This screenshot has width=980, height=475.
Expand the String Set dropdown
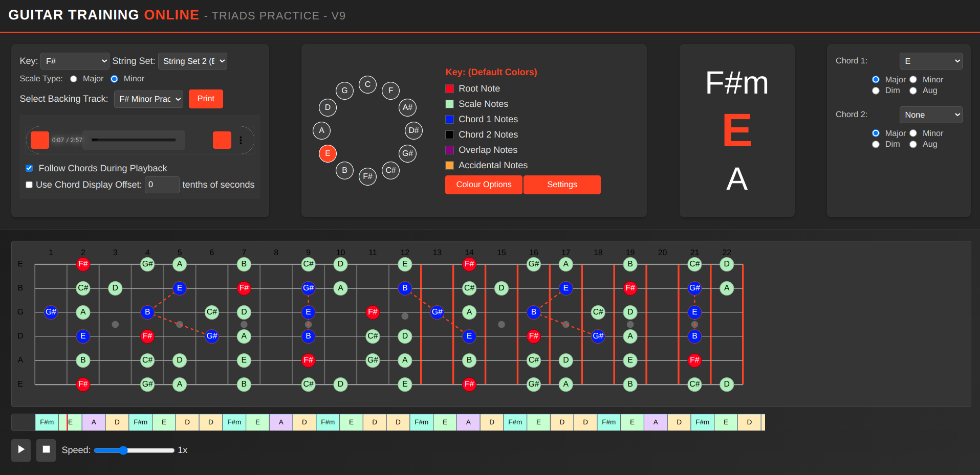tap(192, 61)
